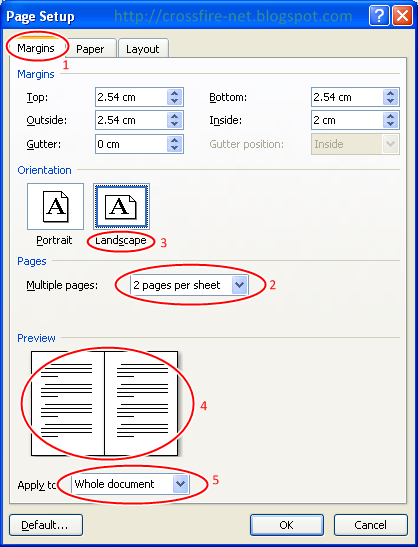Click in the Bottom margin field
This screenshot has height=547, width=418.
point(346,97)
